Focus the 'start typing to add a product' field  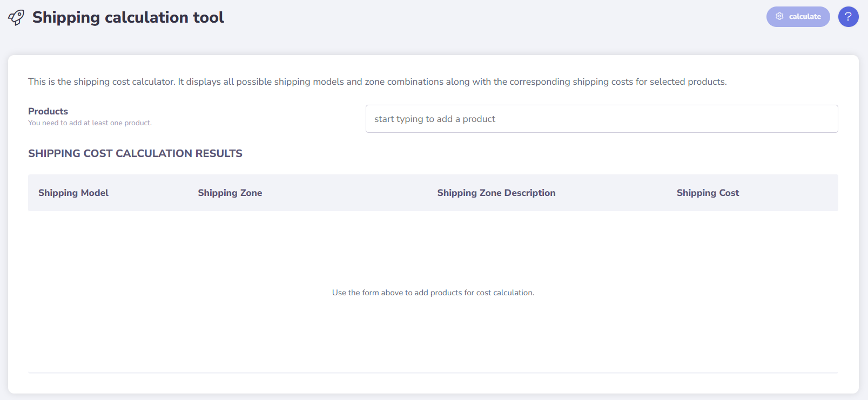601,119
